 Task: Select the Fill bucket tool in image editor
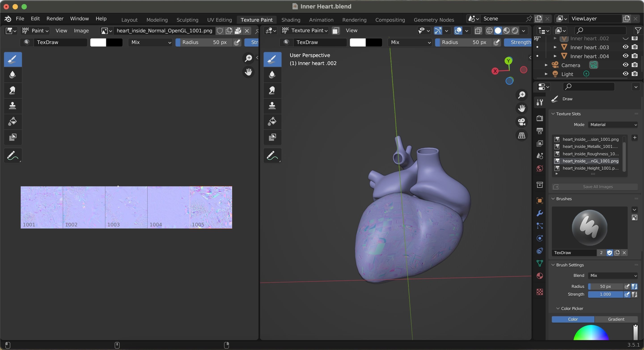13,121
